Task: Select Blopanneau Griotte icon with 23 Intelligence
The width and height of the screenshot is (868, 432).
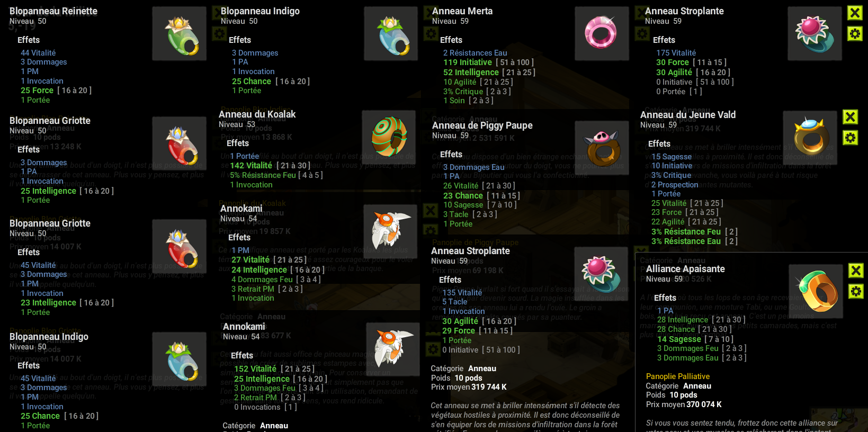Action: click(x=180, y=246)
